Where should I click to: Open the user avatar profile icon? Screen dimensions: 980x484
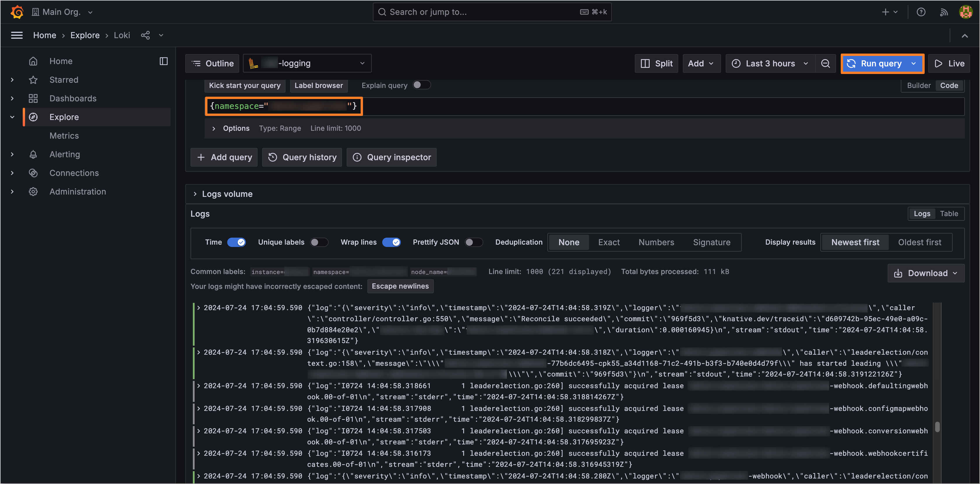coord(965,12)
